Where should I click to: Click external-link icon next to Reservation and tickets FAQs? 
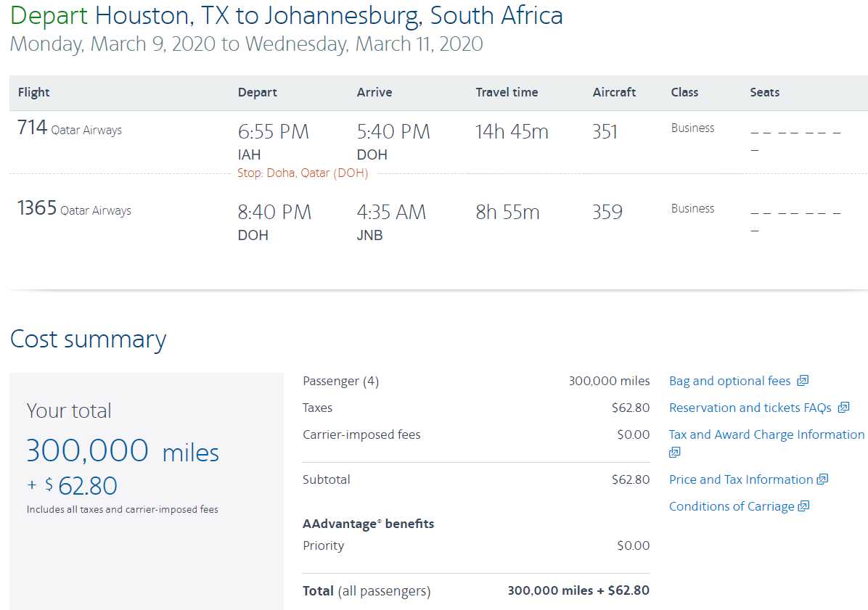click(x=843, y=408)
